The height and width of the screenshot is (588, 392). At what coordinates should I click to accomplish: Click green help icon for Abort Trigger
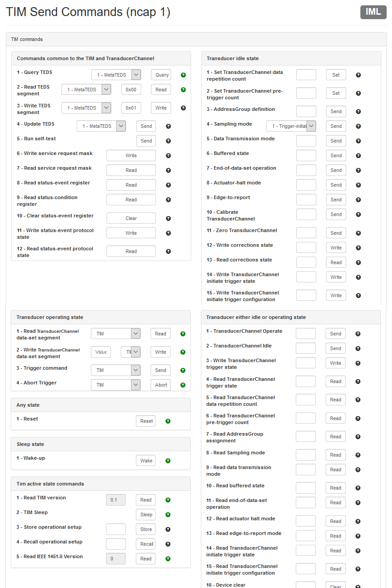[x=183, y=385]
